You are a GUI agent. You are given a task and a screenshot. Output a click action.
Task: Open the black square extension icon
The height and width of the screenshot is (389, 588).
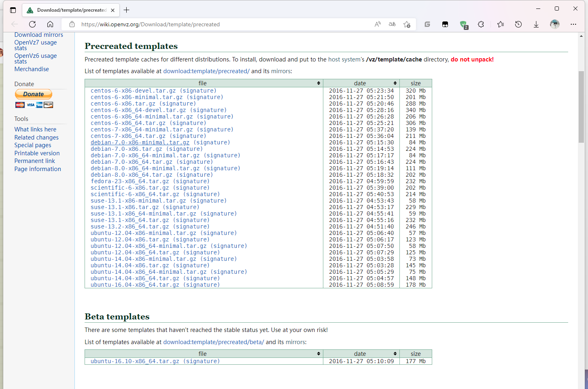(x=445, y=24)
